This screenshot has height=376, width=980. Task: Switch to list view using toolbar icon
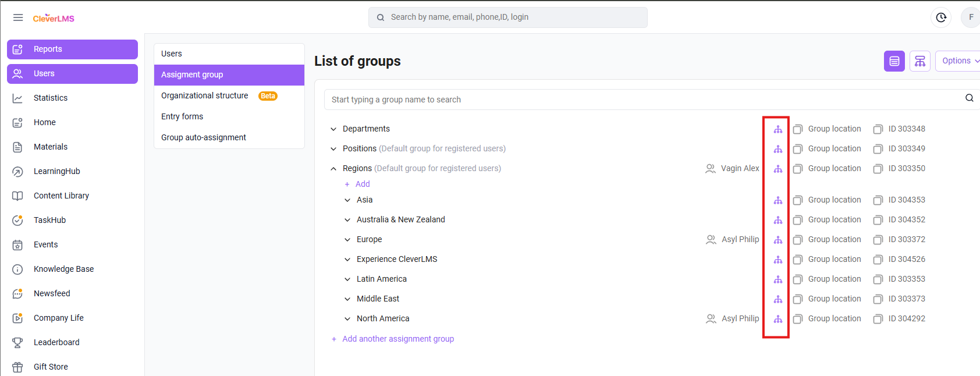[894, 61]
